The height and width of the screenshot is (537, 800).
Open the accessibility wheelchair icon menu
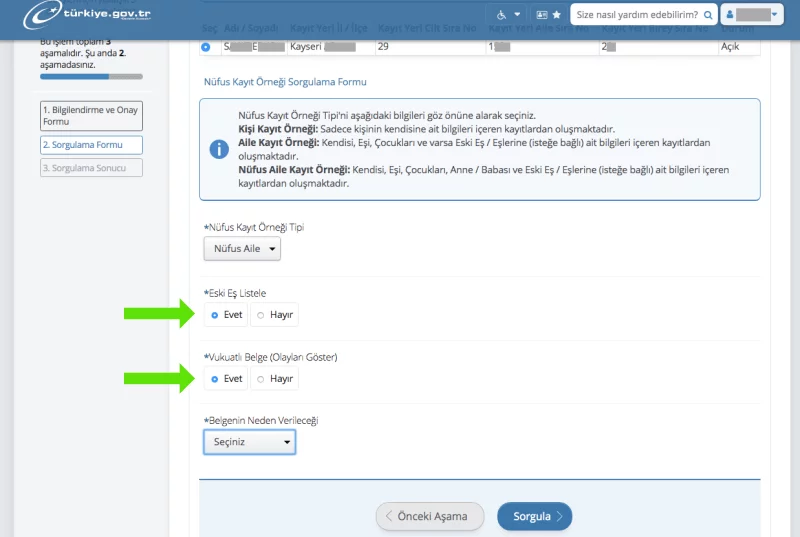tap(502, 15)
